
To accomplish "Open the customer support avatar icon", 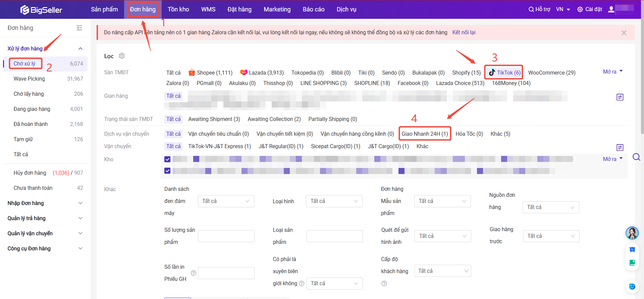I will 632,233.
